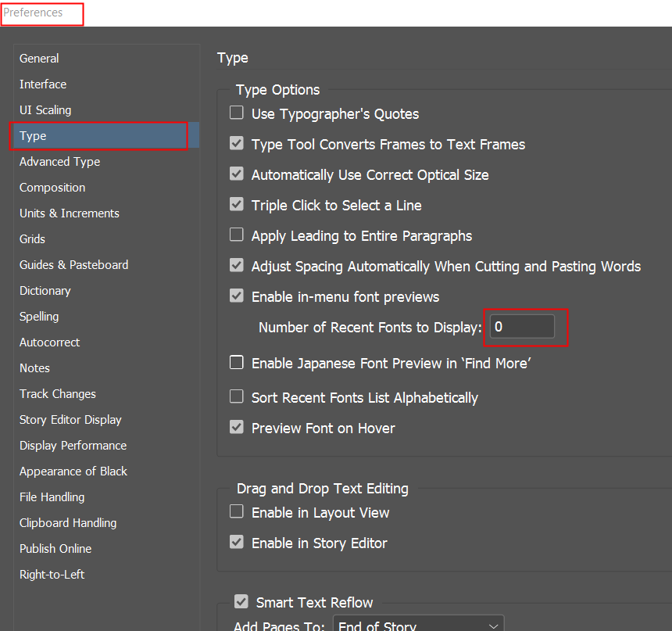Enable Use Typographer's Quotes checkbox
The image size is (672, 631).
pos(237,113)
